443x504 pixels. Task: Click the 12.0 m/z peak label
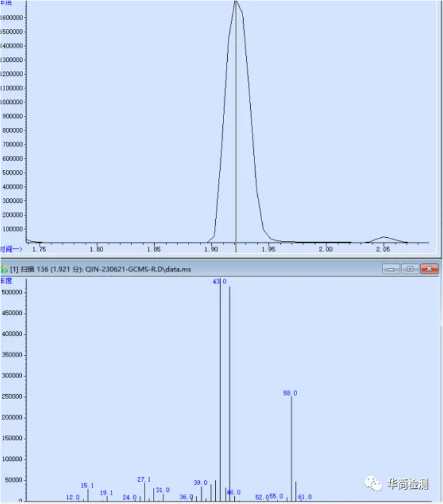coord(73,497)
